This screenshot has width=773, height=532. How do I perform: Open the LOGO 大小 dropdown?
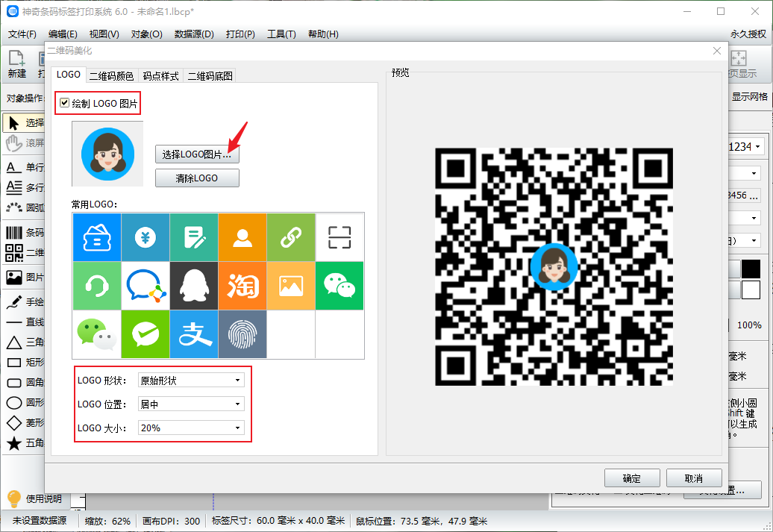[191, 428]
